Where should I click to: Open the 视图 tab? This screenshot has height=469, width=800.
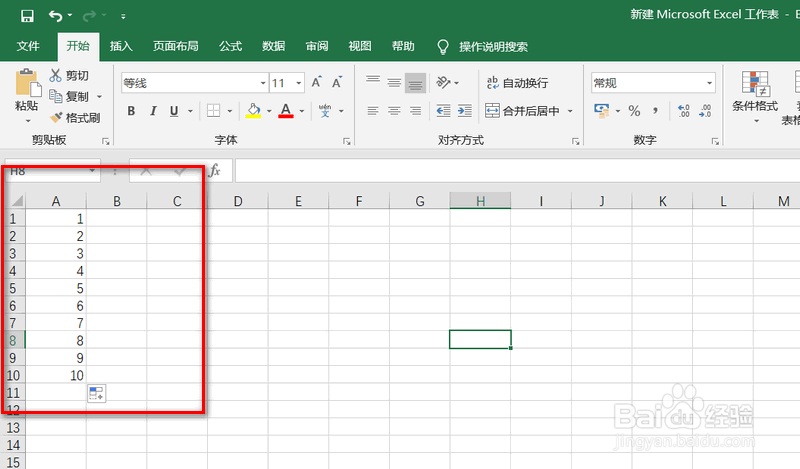coord(360,46)
